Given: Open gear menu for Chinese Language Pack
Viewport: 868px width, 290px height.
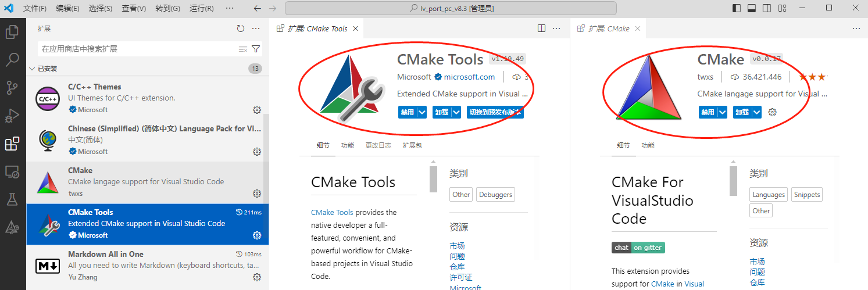Looking at the screenshot, I should click(x=257, y=152).
